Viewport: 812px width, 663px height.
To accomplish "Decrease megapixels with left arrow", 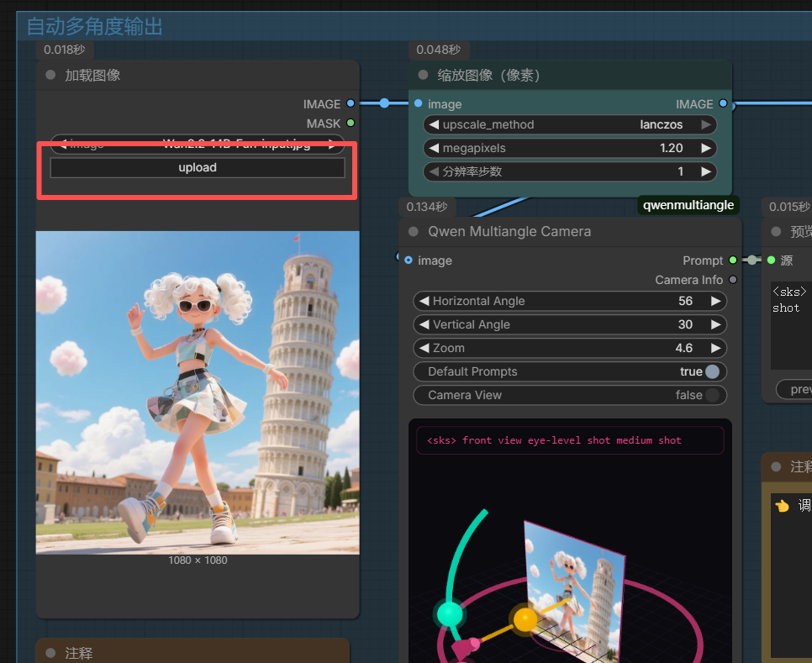I will pos(434,148).
